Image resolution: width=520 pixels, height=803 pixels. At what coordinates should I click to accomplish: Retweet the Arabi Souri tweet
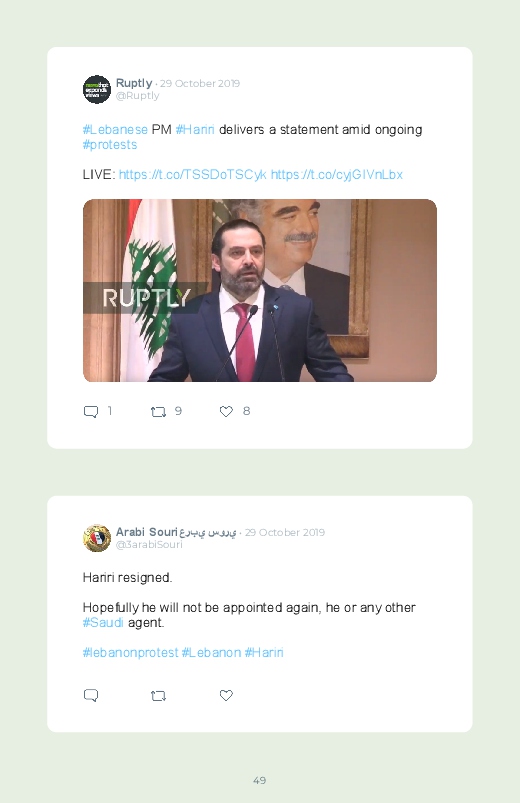click(158, 695)
